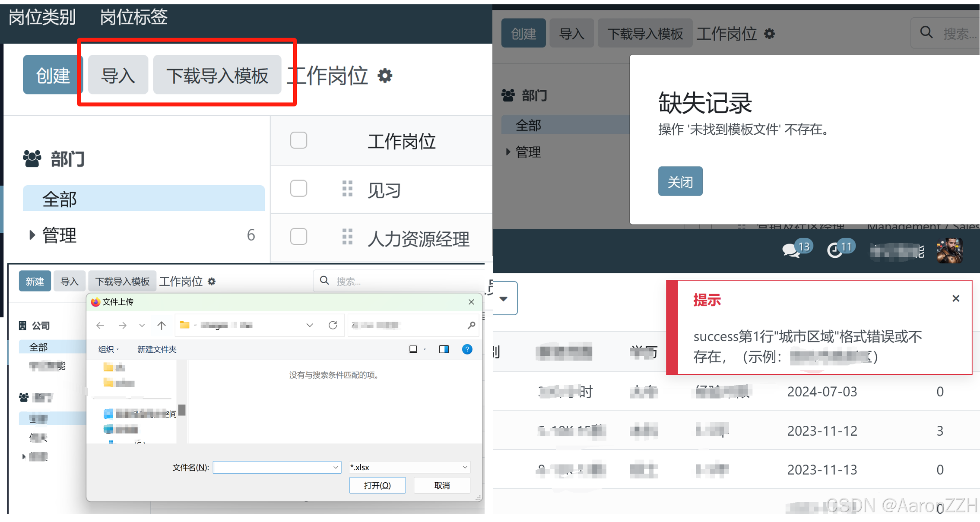Screen dimensions: 980x522
Task: Check the checkbox beside 人力资源经理
Action: [x=298, y=237]
